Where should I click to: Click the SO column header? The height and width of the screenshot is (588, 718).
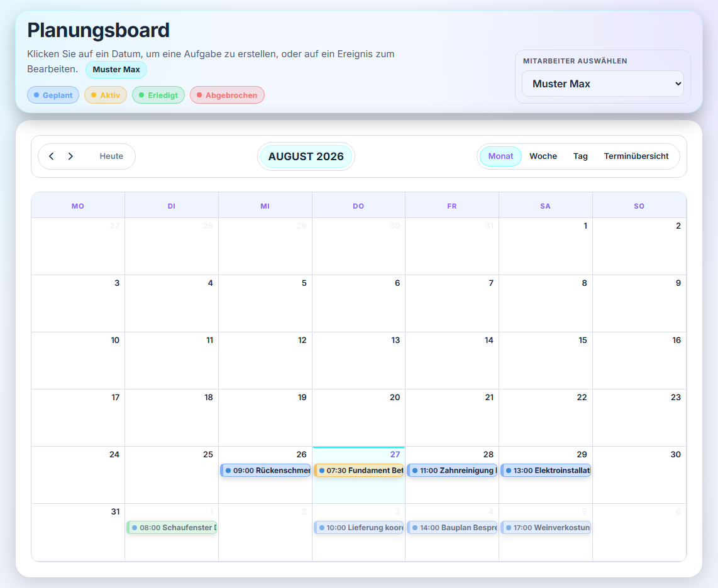coord(639,206)
